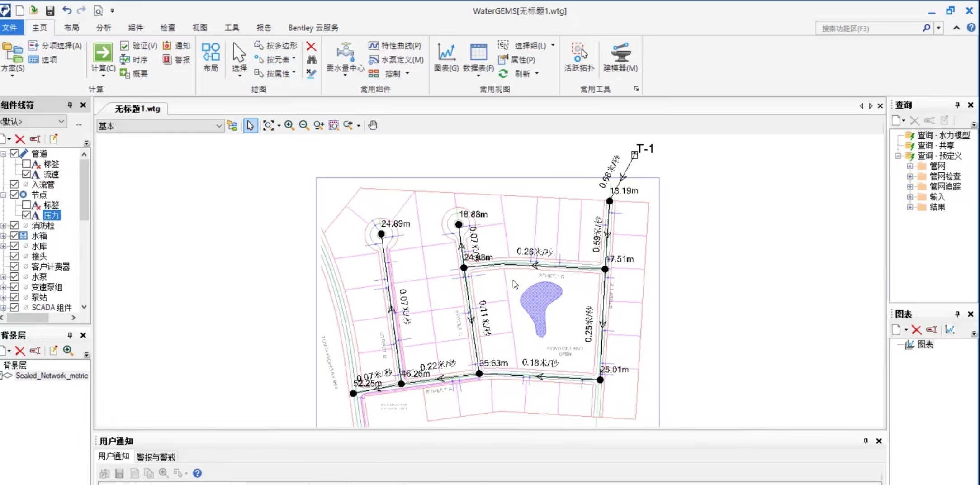
Task: Select the pan hand tool
Action: [x=373, y=125]
